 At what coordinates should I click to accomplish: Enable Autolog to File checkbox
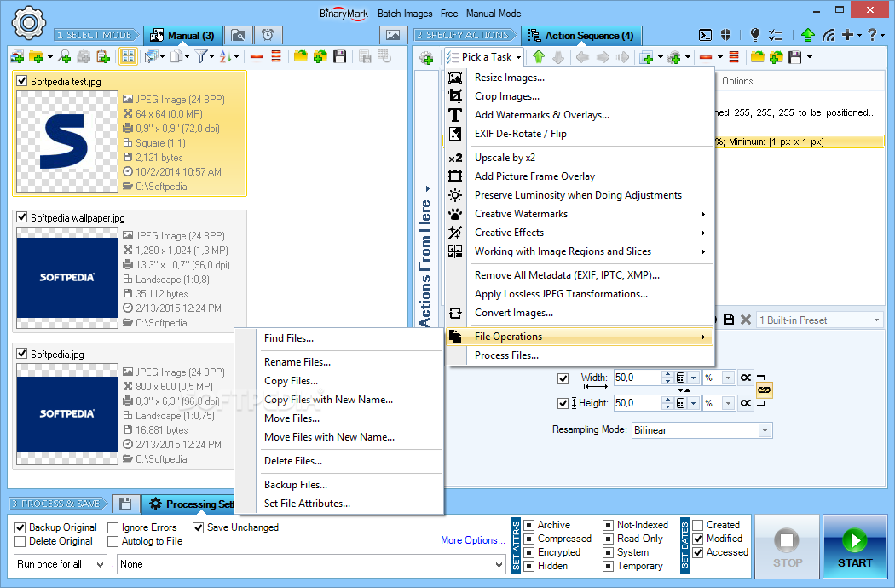pos(113,541)
